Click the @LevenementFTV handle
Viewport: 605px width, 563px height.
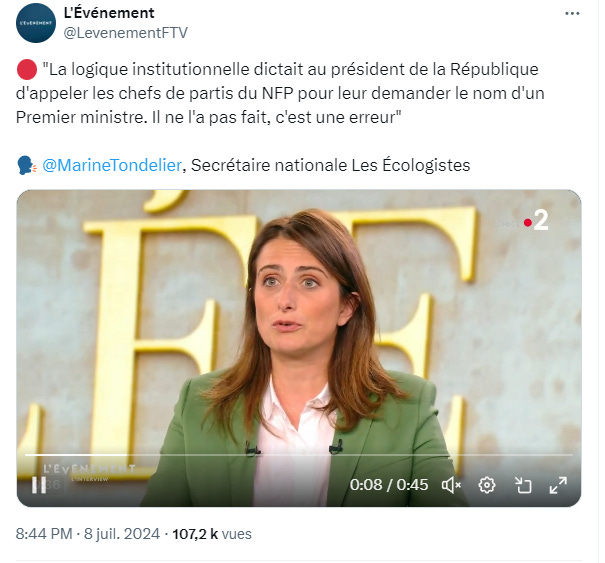pos(125,33)
